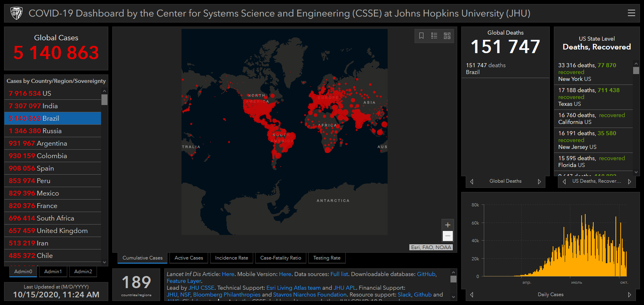Switch to Case-Fatality Ratio tab
Viewport: 644px width, 305px height.
[x=281, y=258]
